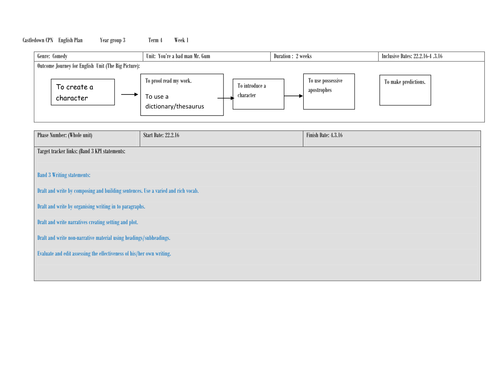500x386 pixels.
Task: Click the arrow pointing to 'To introduce a character'
Action: 226,98
